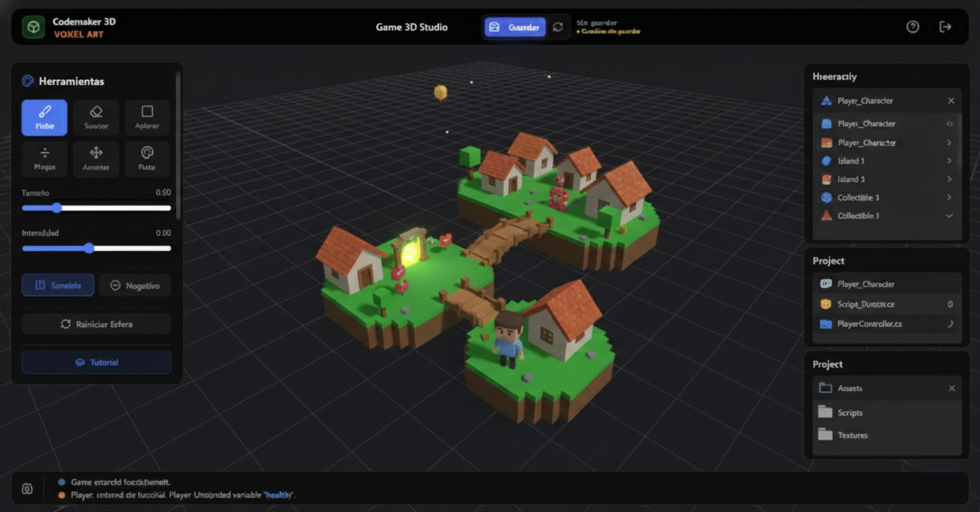Collapse the last Collectible entry in Hierarchy
Screen dimensions: 980x512
pos(949,216)
